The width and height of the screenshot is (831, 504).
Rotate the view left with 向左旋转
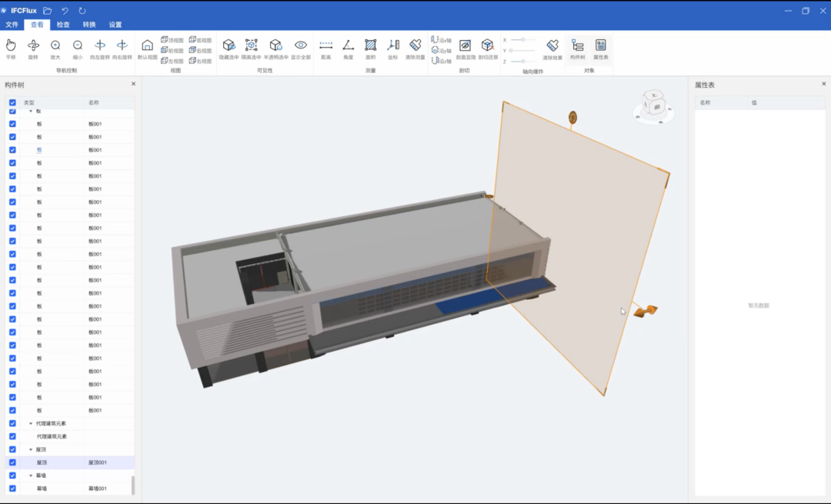pos(99,48)
